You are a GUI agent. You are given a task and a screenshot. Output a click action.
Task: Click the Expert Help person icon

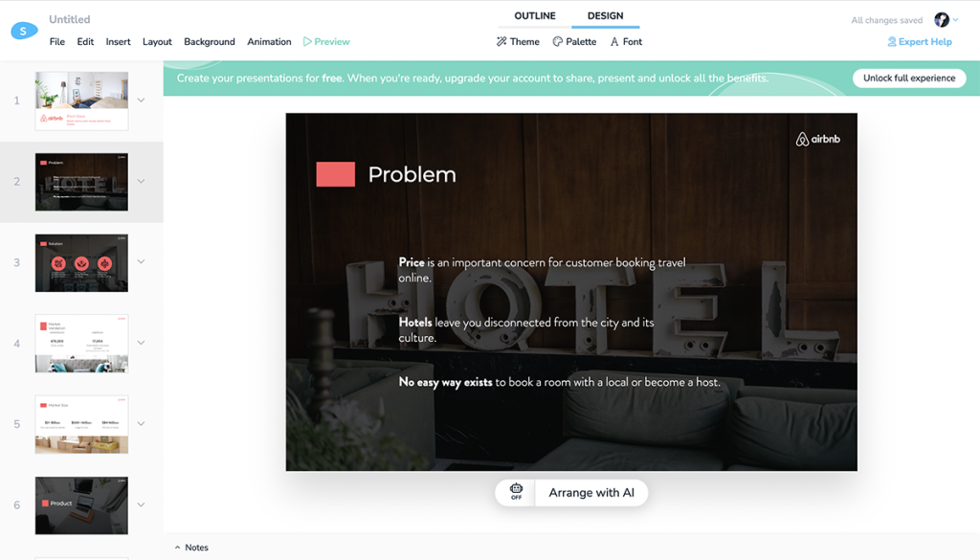click(892, 41)
